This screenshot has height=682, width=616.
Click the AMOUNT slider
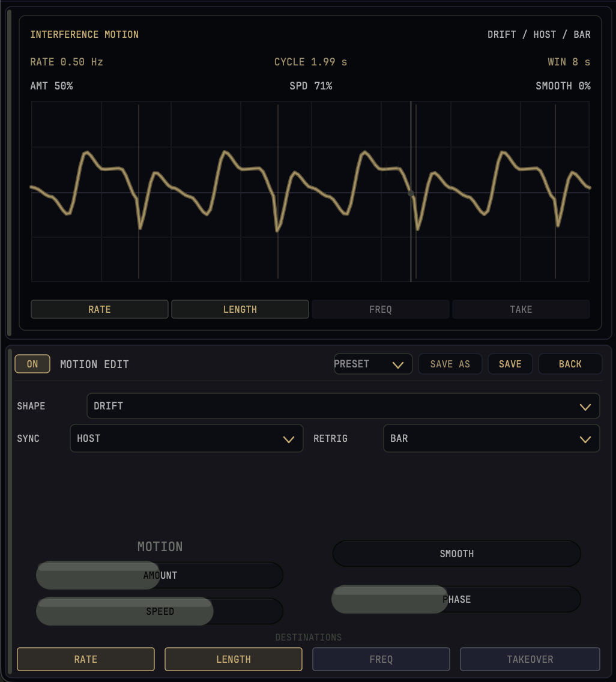(x=160, y=575)
